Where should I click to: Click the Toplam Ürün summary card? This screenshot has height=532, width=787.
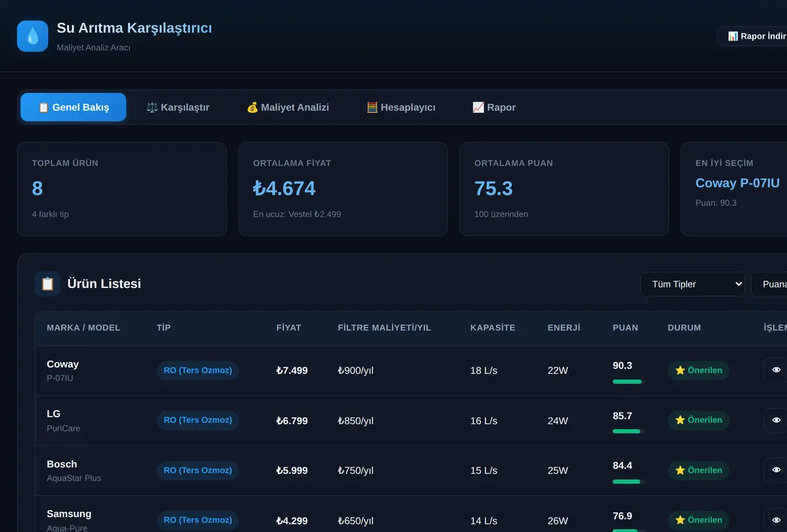pyautogui.click(x=122, y=189)
